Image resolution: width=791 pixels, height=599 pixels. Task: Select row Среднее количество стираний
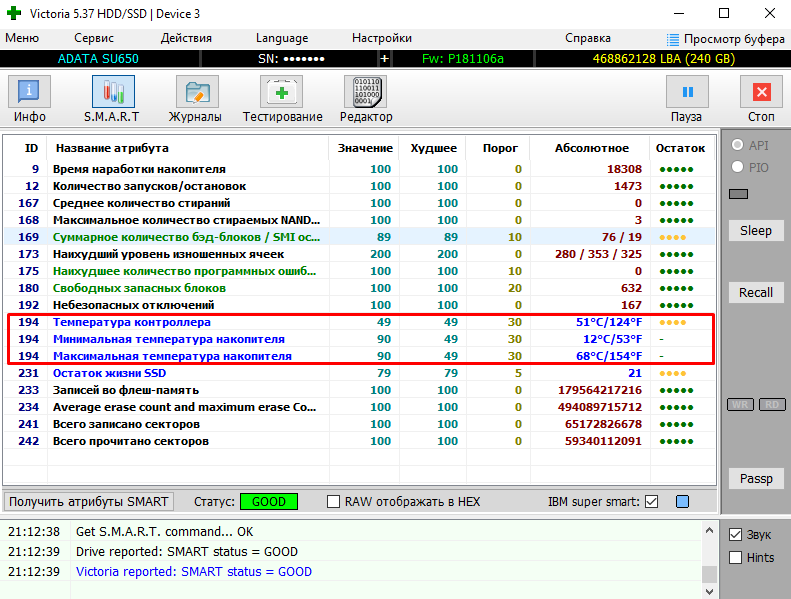[x=359, y=203]
